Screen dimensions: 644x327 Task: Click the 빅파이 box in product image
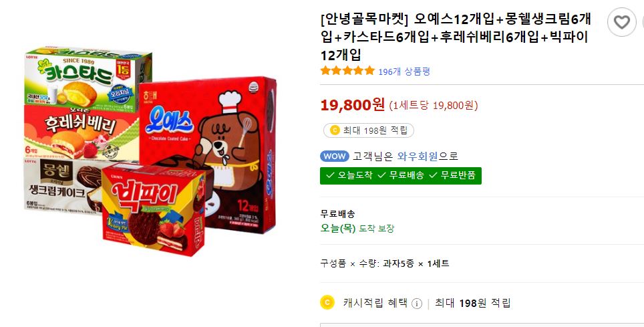click(x=154, y=209)
